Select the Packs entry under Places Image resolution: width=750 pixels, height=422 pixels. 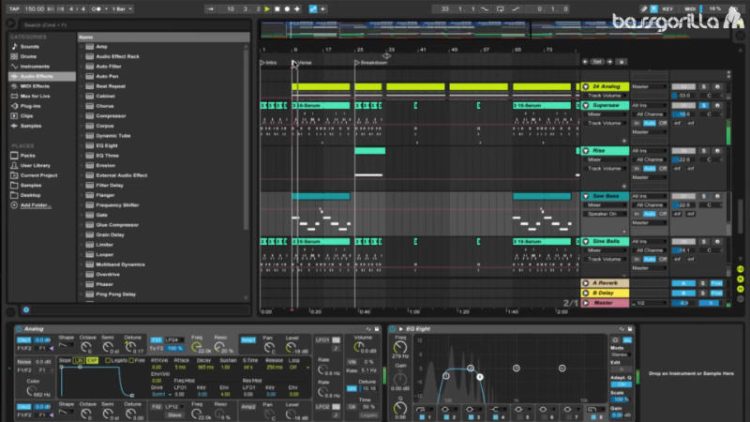click(x=29, y=155)
